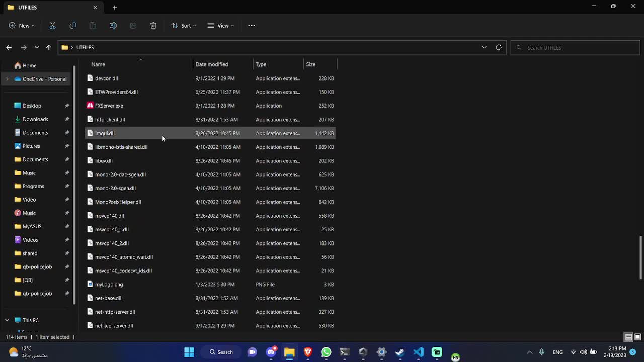This screenshot has height=362, width=644.
Task: Unpin the shared folder pin
Action: point(67,253)
